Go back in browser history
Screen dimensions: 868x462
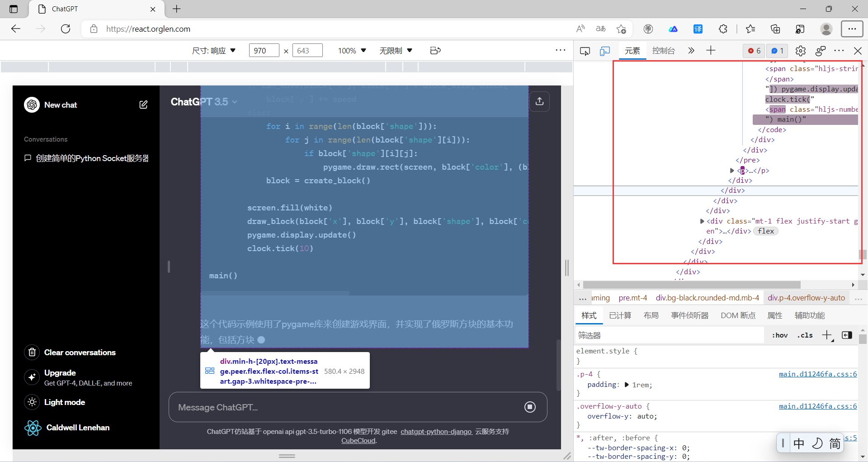(16, 29)
